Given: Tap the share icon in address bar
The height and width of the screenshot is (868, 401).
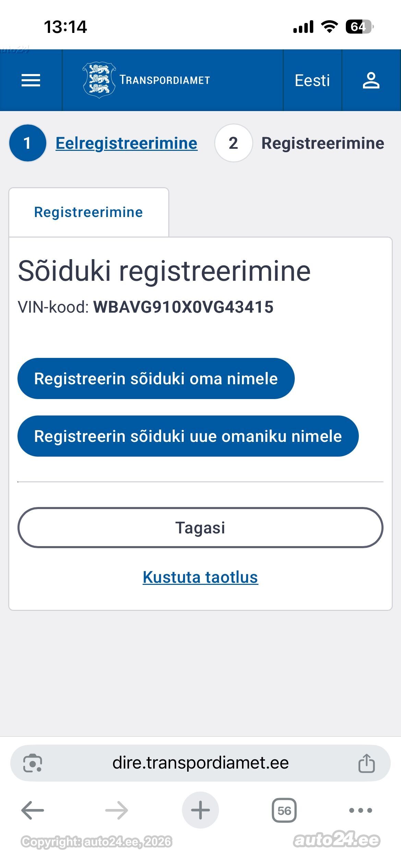Looking at the screenshot, I should click(x=366, y=763).
